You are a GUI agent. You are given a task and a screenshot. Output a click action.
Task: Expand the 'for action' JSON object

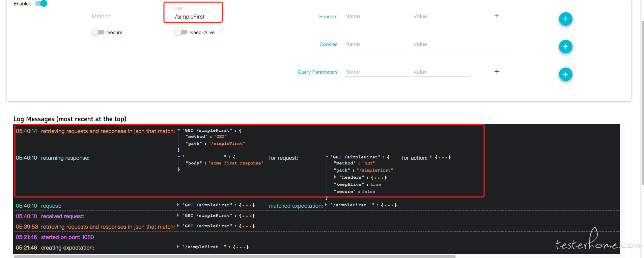coord(430,157)
